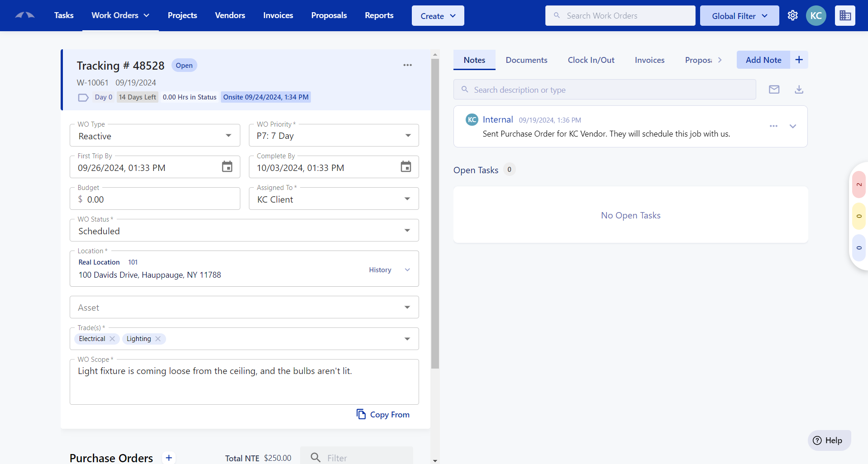Click the Copy From icon
The image size is (868, 464).
coord(361,414)
